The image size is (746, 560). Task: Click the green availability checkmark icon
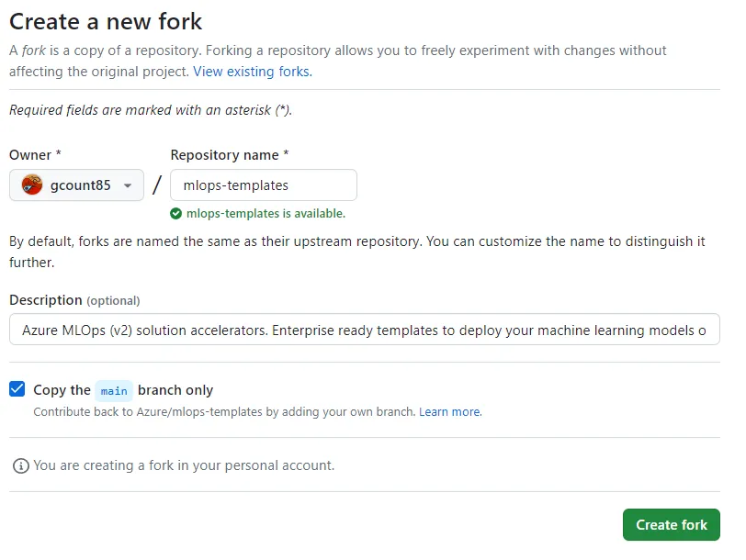(x=175, y=214)
